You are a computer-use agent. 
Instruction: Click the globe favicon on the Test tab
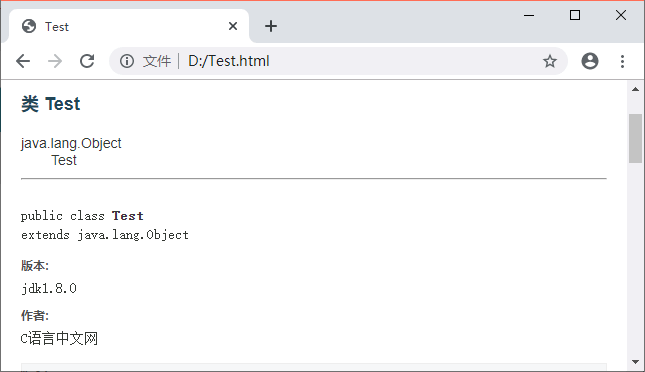(29, 26)
